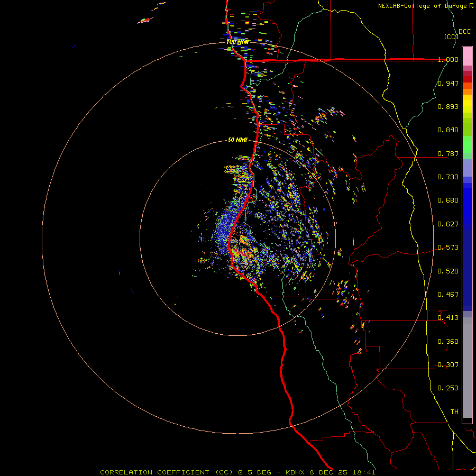The width and height of the screenshot is (476, 476).
Task: Click the 100 NMI range ring label
Action: click(x=237, y=42)
